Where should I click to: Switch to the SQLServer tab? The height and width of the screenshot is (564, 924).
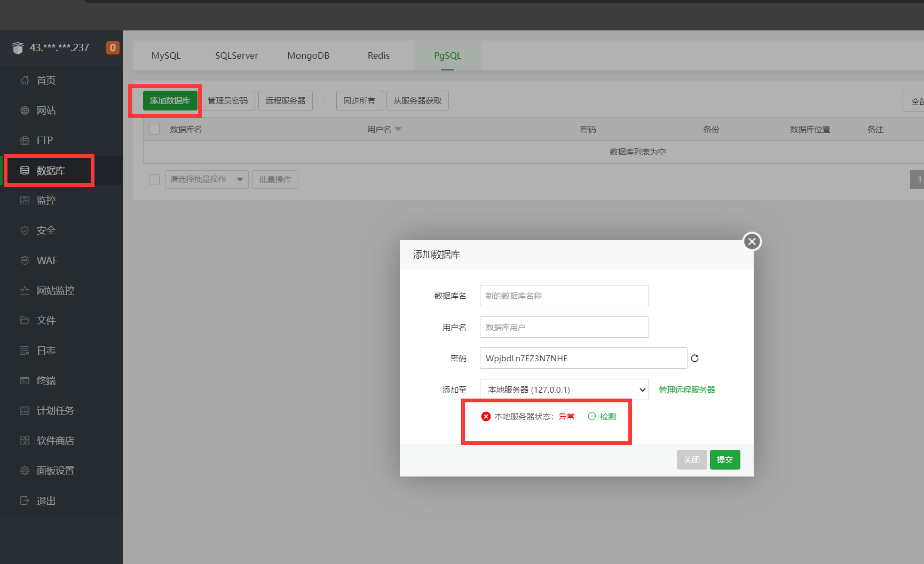pos(236,55)
